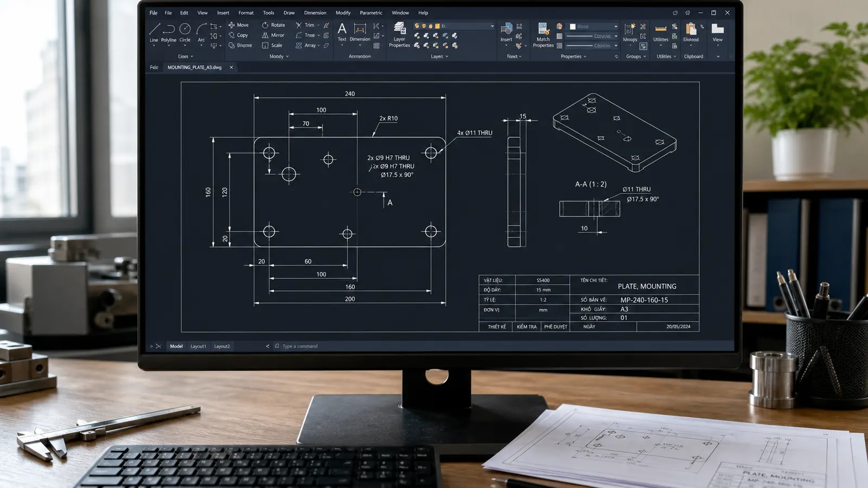868x488 pixels.
Task: Click the A-A (1:2) section label
Action: pos(591,184)
